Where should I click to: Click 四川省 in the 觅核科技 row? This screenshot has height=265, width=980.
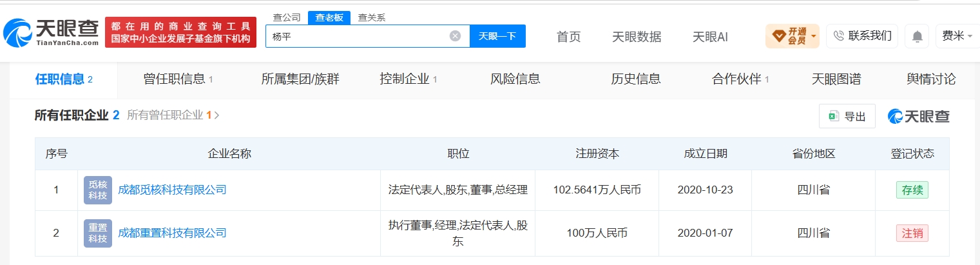point(814,190)
